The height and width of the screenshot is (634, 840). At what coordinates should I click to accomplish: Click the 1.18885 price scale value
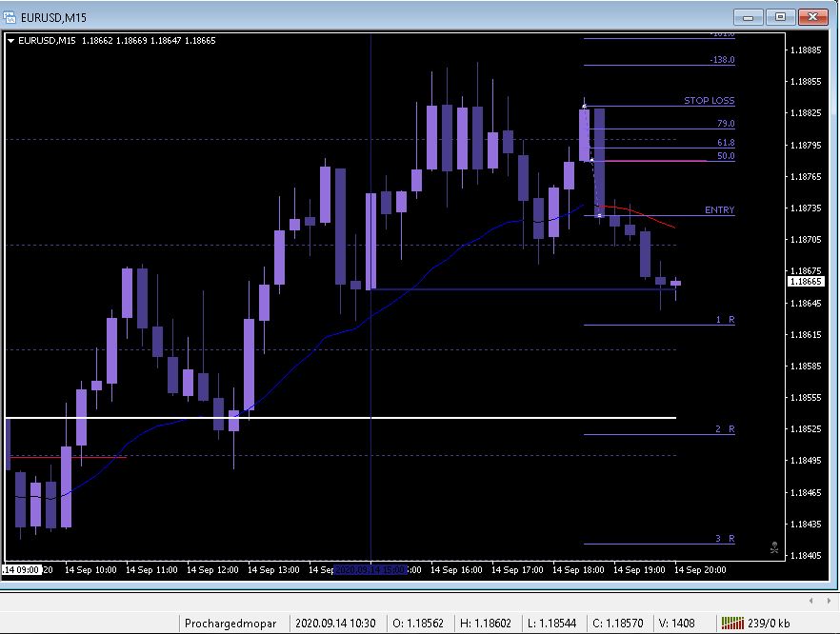(x=806, y=50)
